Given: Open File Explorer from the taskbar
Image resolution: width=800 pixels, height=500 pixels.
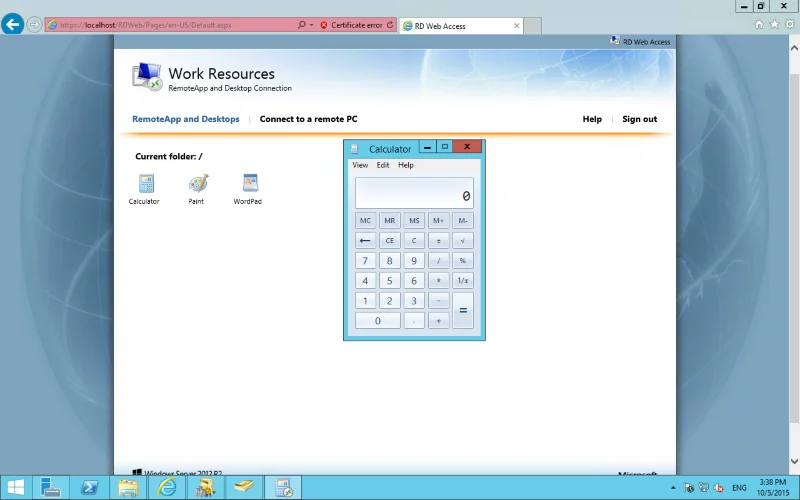Looking at the screenshot, I should pos(128,487).
